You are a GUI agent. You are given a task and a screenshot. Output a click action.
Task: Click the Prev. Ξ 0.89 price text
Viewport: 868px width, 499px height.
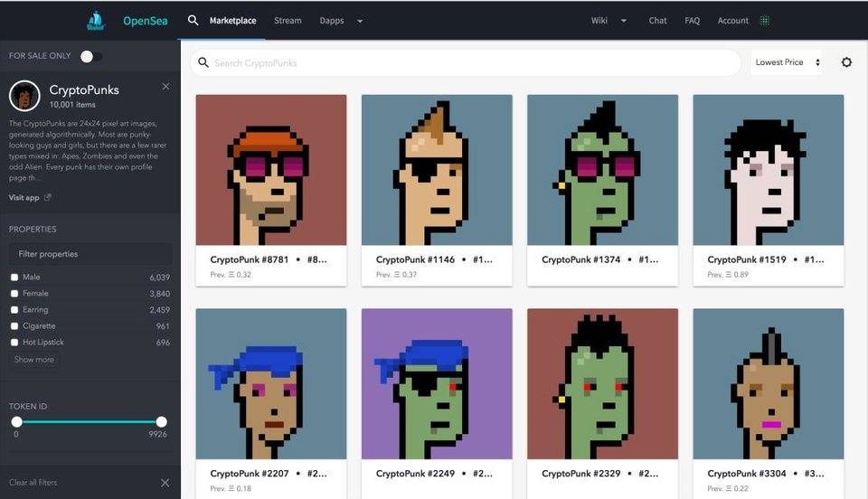tap(727, 275)
